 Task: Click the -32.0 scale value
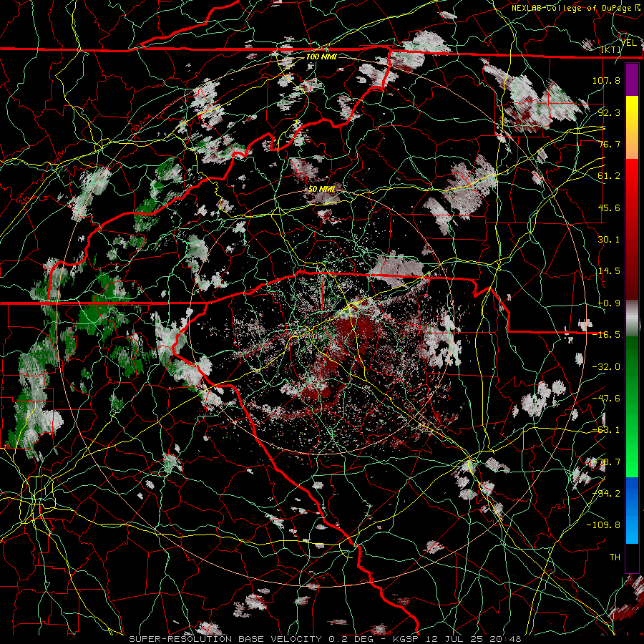tap(606, 367)
